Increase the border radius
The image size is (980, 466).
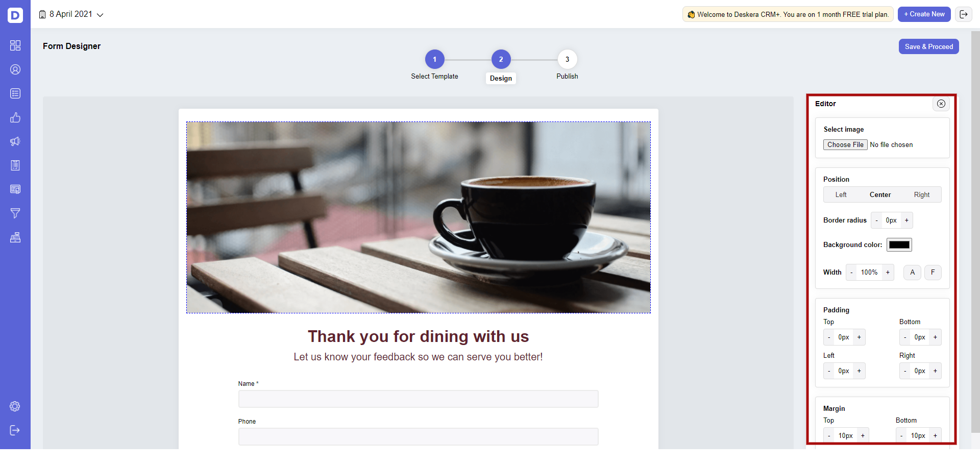pos(906,220)
